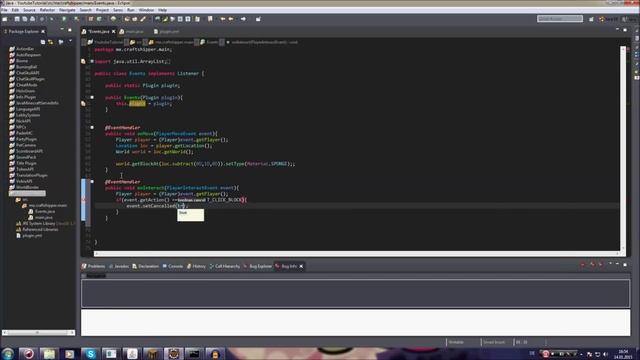This screenshot has height=360, width=640.
Task: Switch to the Declaration tab
Action: [145, 266]
